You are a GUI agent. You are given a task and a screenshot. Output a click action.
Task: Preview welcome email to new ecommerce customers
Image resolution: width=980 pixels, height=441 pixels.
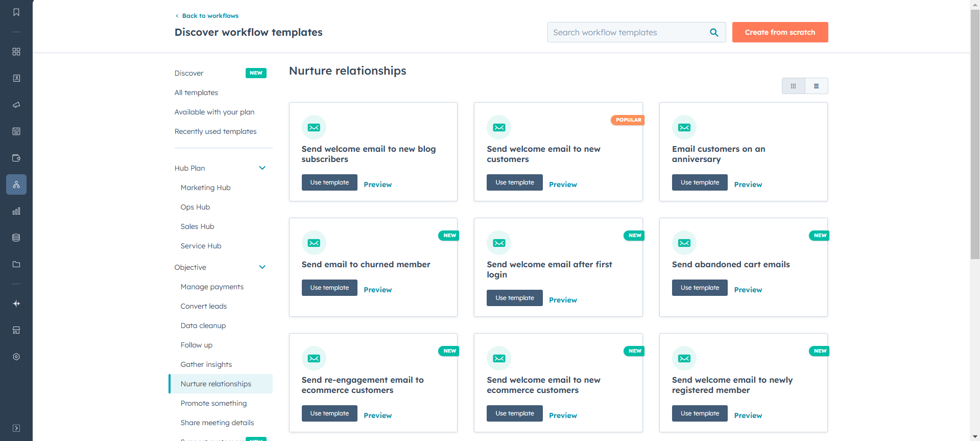point(563,415)
